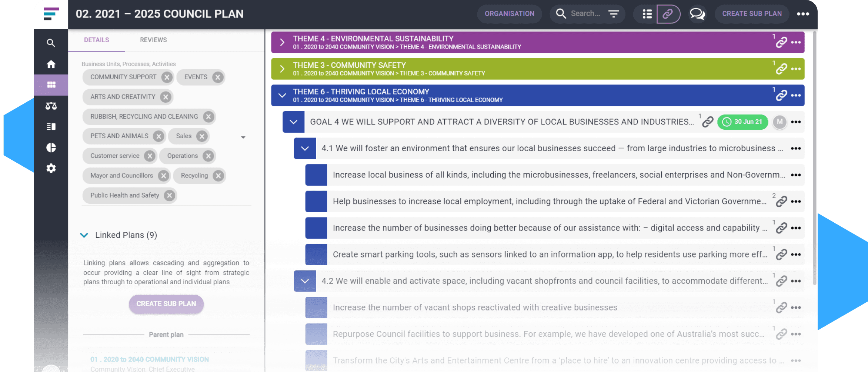Expand Theme 4 Environmental Sustainability

click(x=282, y=42)
